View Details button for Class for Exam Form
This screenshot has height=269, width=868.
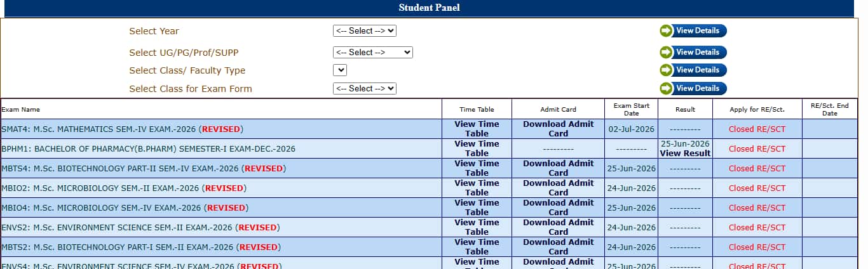(x=693, y=88)
